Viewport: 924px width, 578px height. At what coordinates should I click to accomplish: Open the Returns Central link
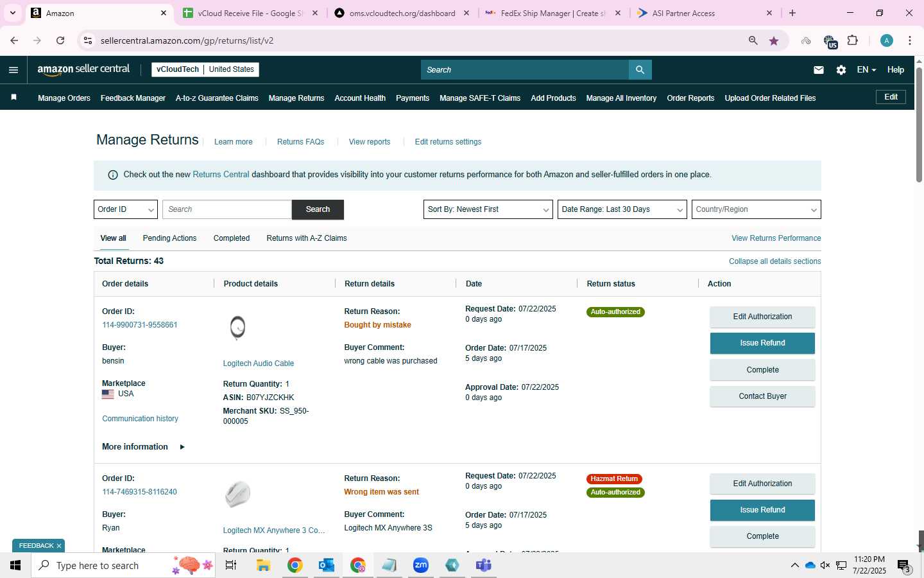tap(221, 175)
